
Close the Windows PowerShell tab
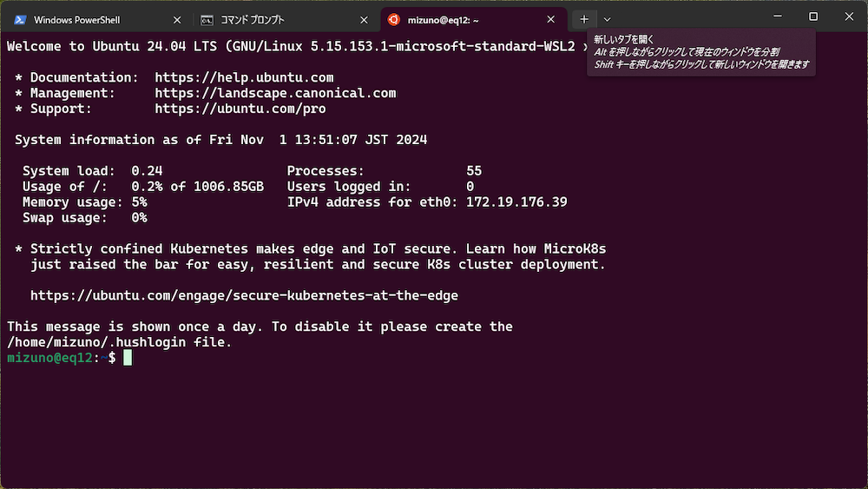177,20
